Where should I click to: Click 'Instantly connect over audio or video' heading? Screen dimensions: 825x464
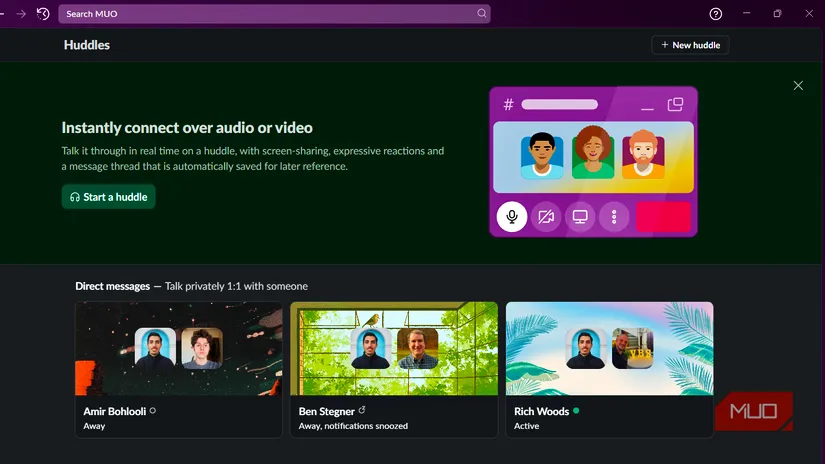point(187,128)
